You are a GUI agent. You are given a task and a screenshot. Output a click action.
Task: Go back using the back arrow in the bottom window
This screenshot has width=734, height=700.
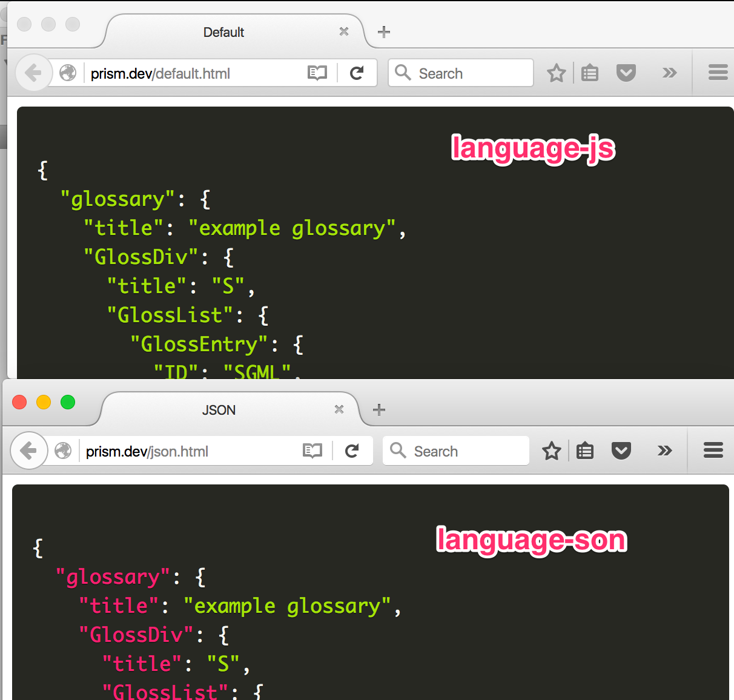coord(29,451)
